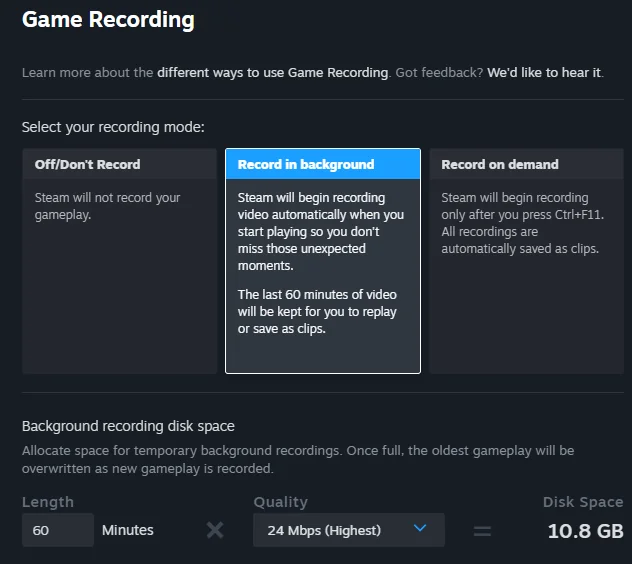Click the Length label above the input
Image resolution: width=632 pixels, height=564 pixels.
click(x=48, y=502)
